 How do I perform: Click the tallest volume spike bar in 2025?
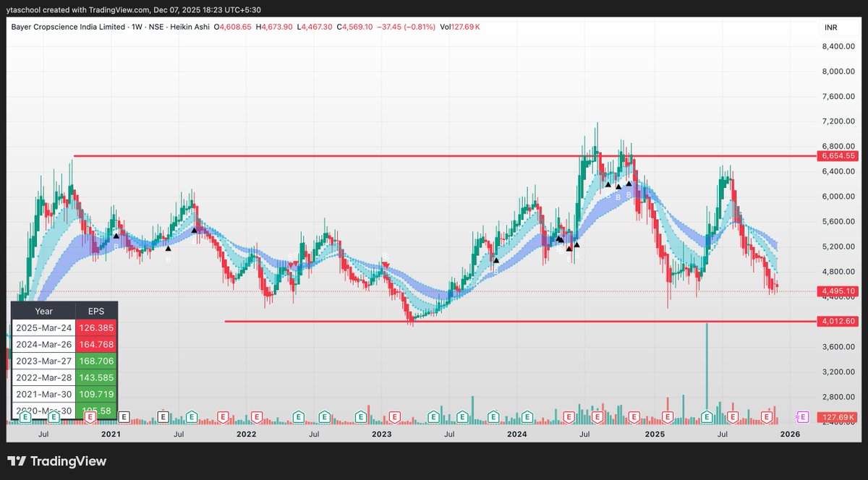pos(707,373)
